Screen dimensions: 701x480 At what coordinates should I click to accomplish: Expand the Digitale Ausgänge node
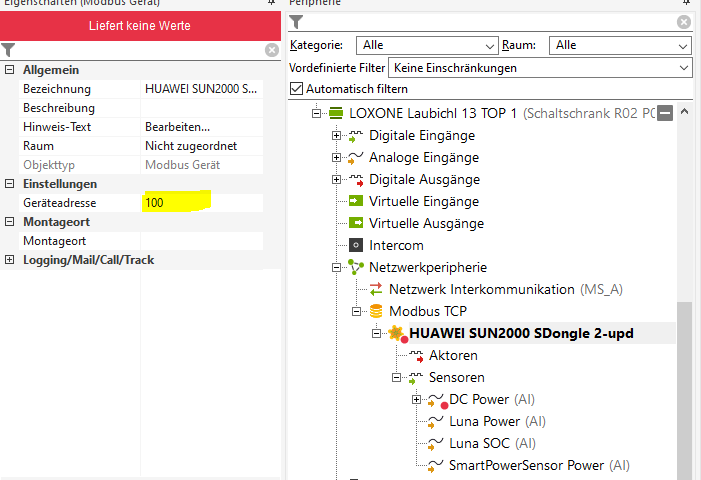click(x=336, y=179)
